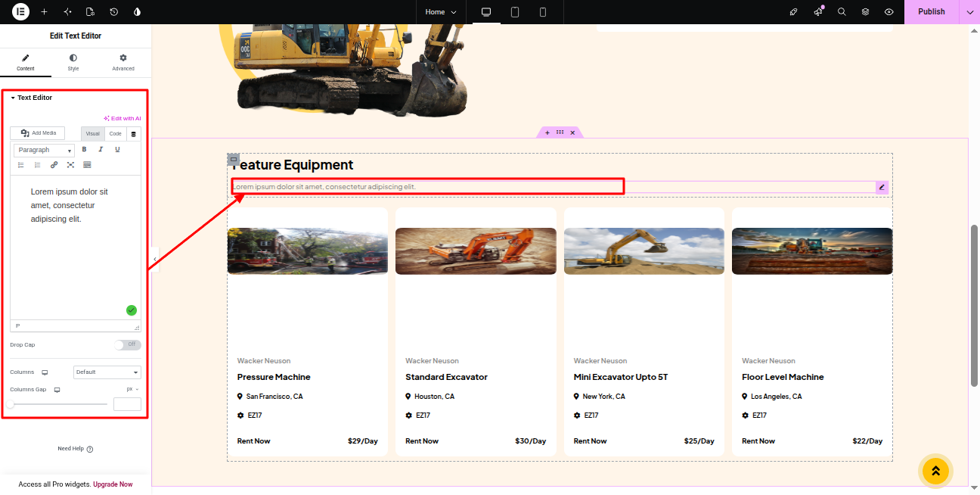Click the back-to-top arrow button
This screenshot has width=980, height=495.
point(935,471)
